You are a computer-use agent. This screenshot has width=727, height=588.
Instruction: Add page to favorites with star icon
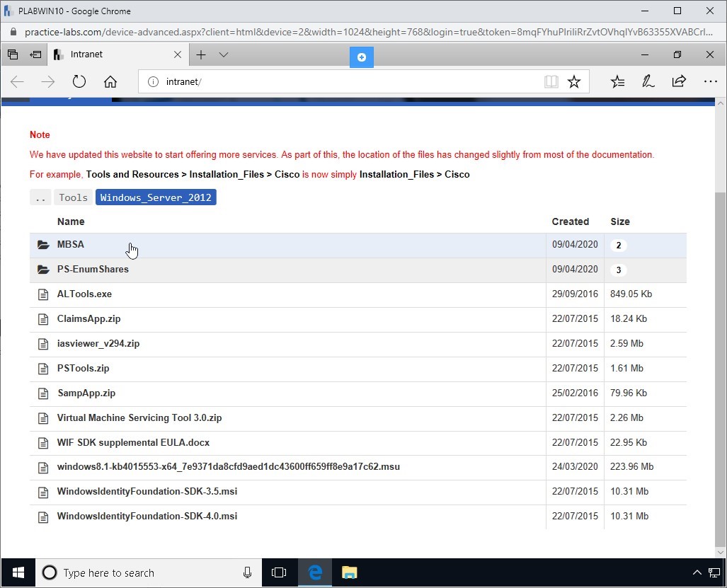pyautogui.click(x=574, y=81)
